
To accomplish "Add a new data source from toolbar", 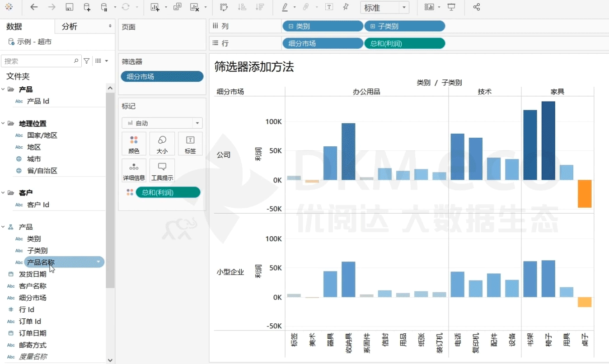I will (87, 7).
